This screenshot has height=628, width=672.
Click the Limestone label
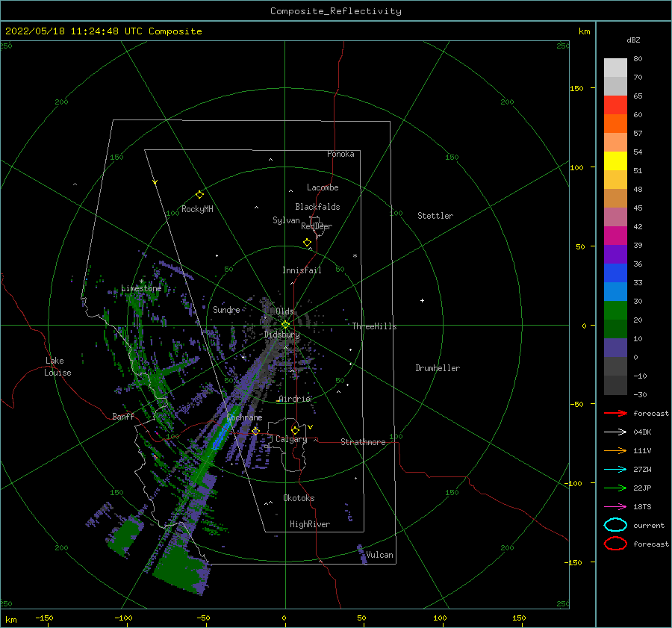[141, 288]
